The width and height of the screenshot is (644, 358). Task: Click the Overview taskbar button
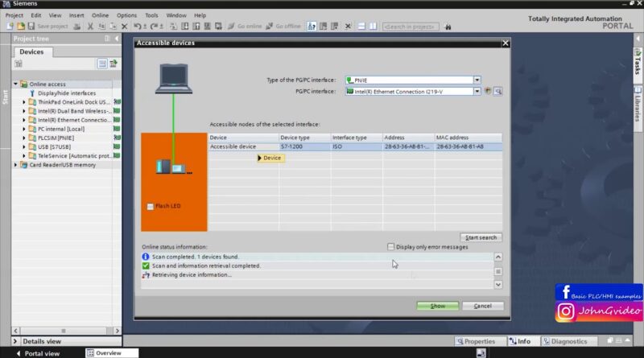point(112,353)
